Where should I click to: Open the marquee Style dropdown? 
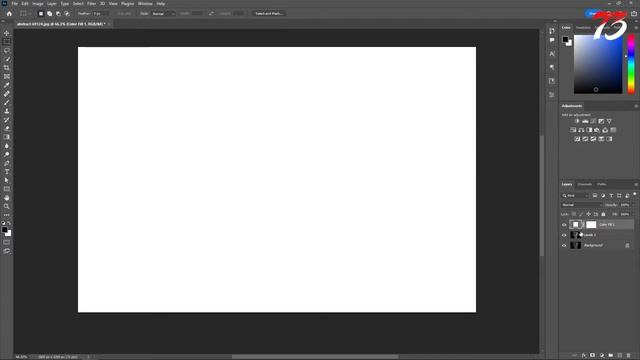(x=163, y=13)
